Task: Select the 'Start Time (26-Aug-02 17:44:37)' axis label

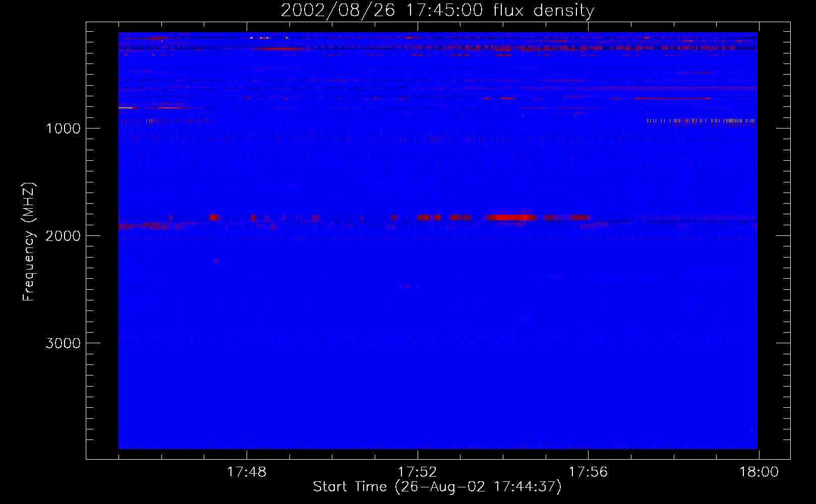Action: coord(437,487)
